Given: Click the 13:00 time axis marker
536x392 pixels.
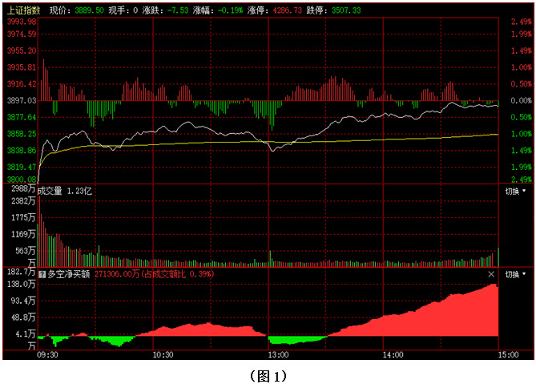Looking at the screenshot, I should [277, 354].
